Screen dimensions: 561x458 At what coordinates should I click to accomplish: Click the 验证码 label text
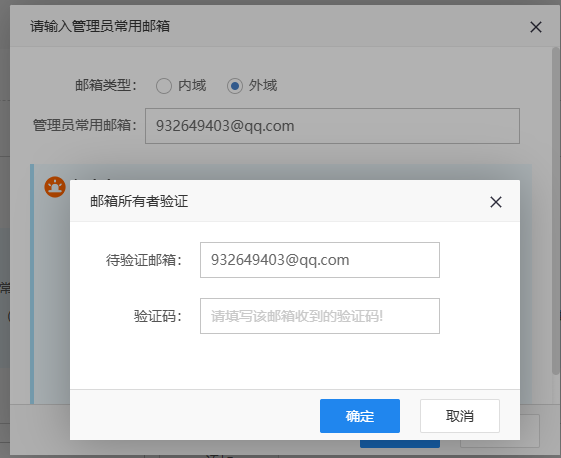158,316
